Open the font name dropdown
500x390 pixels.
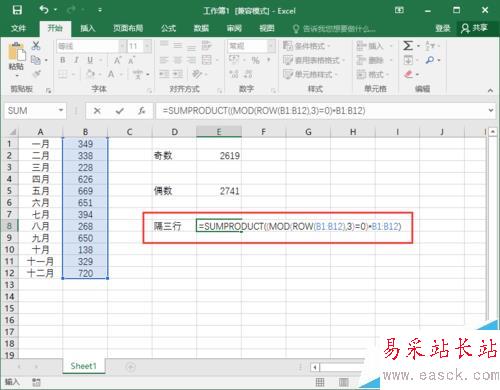coord(122,46)
